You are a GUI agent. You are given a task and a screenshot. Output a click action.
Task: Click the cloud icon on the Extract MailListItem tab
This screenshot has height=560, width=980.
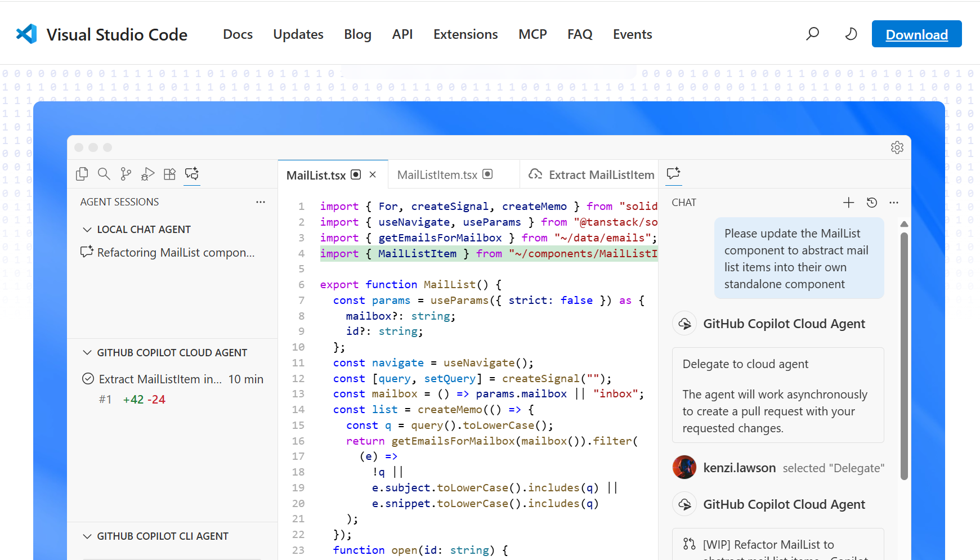click(x=535, y=174)
